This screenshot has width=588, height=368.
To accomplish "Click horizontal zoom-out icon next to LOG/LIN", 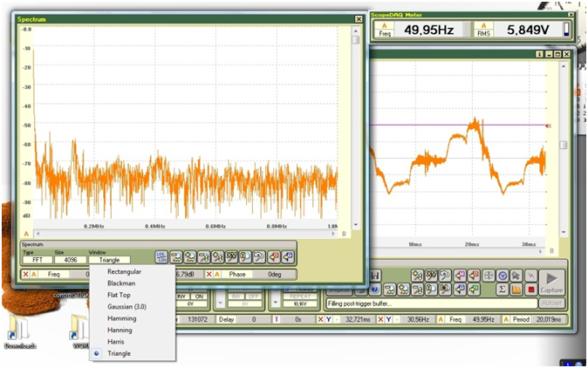I will pyautogui.click(x=176, y=257).
